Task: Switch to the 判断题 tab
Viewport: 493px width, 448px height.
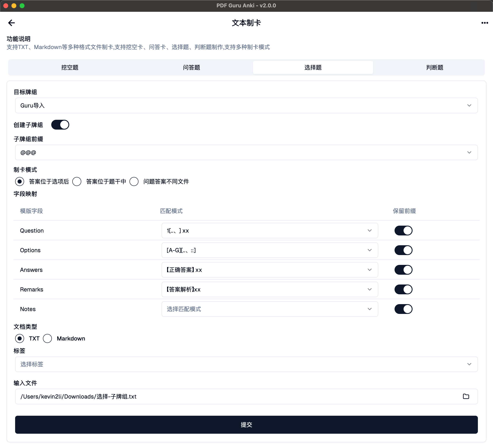Action: [435, 67]
